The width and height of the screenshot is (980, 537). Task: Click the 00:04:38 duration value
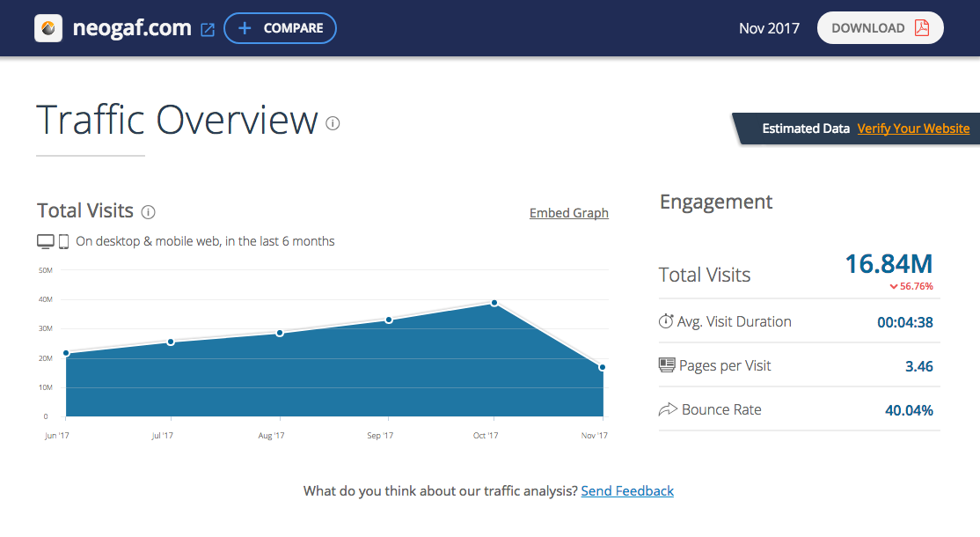pos(905,322)
